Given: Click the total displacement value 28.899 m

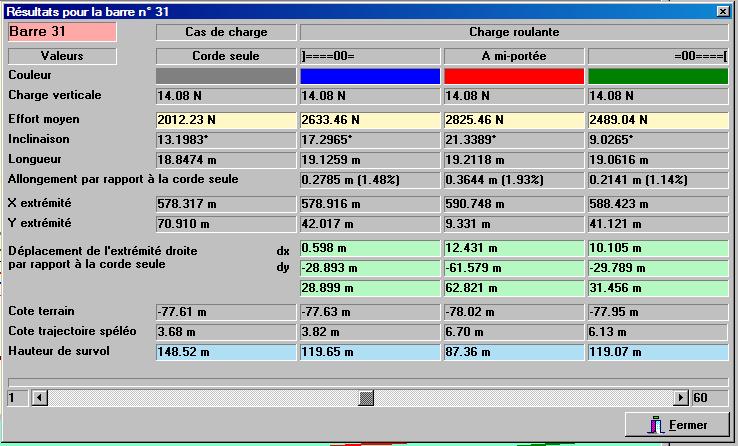Looking at the screenshot, I should coord(370,288).
